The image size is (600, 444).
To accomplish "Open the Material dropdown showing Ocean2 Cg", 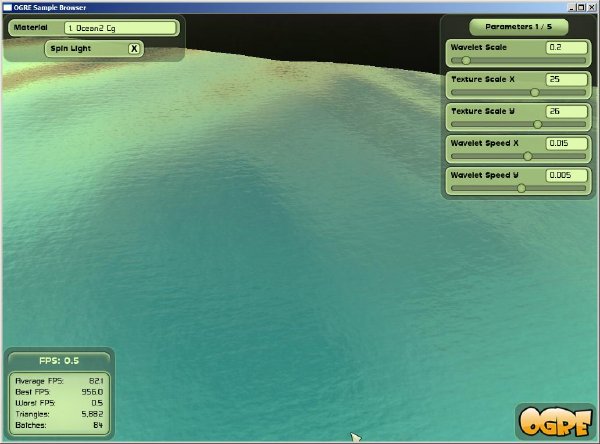I will click(120, 28).
